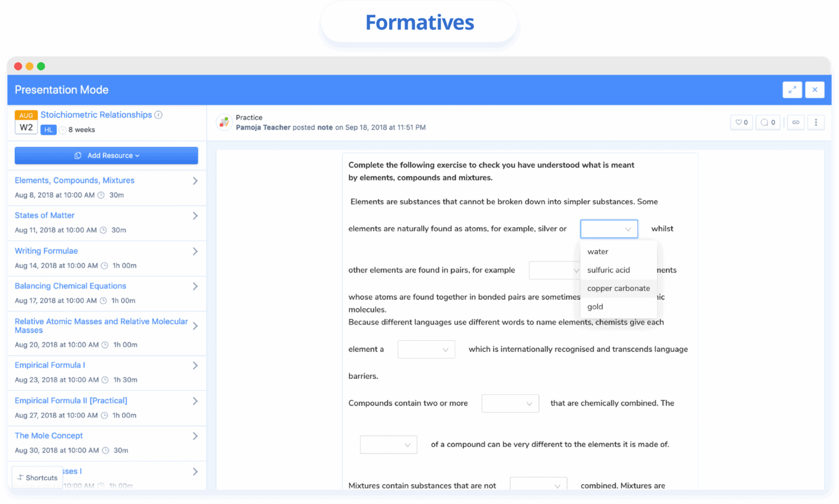Close the open dropdown after silver or
The height and width of the screenshot is (504, 839).
pos(609,229)
